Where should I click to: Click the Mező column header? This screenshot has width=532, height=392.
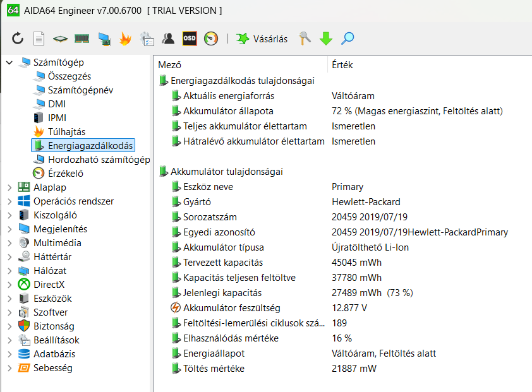pyautogui.click(x=169, y=65)
